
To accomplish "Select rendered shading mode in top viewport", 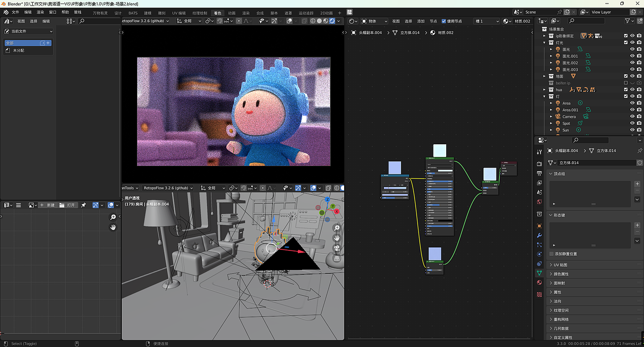I will pyautogui.click(x=332, y=21).
